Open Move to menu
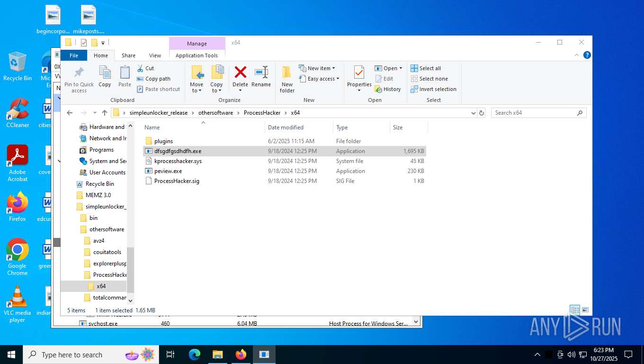 pos(197,79)
